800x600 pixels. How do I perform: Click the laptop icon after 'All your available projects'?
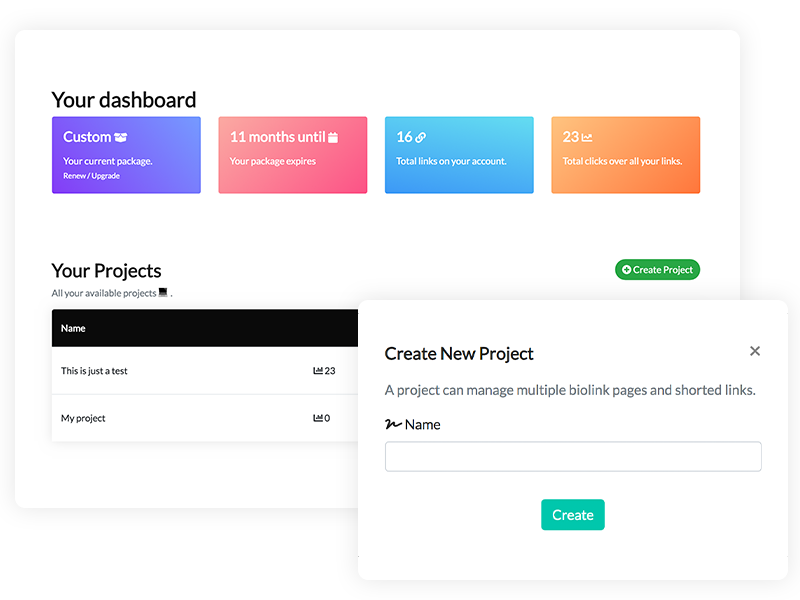pyautogui.click(x=163, y=292)
